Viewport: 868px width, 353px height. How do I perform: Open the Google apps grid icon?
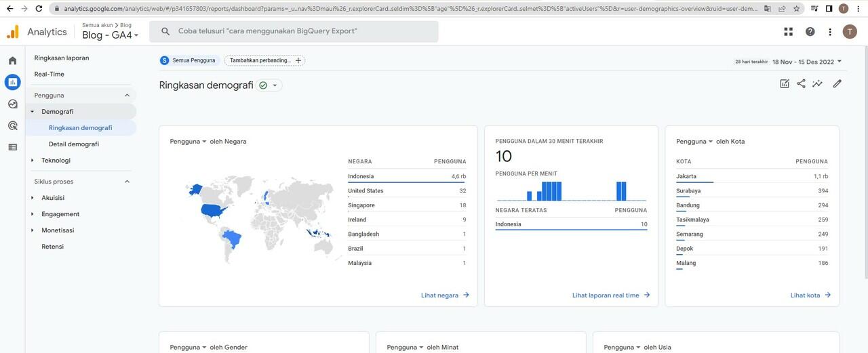click(x=788, y=32)
